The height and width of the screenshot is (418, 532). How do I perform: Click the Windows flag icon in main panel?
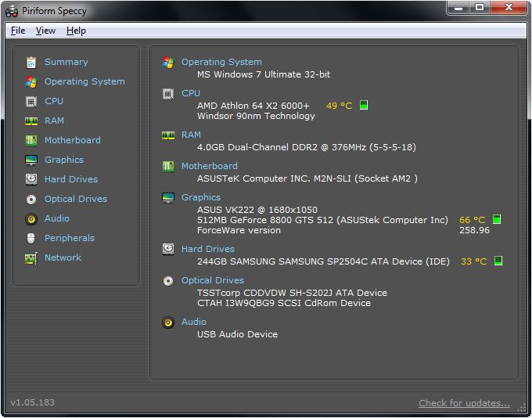[168, 63]
